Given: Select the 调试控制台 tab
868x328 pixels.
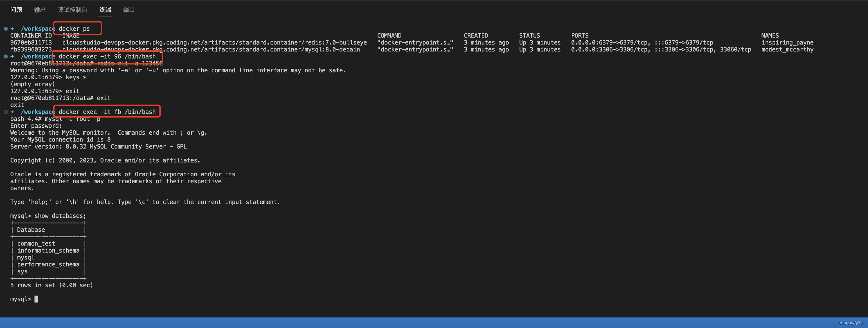Looking at the screenshot, I should point(73,10).
